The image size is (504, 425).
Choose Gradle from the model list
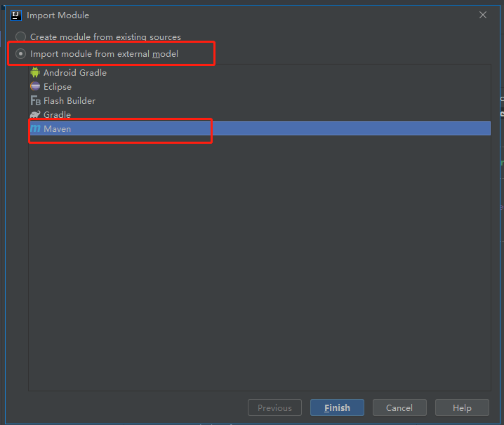point(260,115)
